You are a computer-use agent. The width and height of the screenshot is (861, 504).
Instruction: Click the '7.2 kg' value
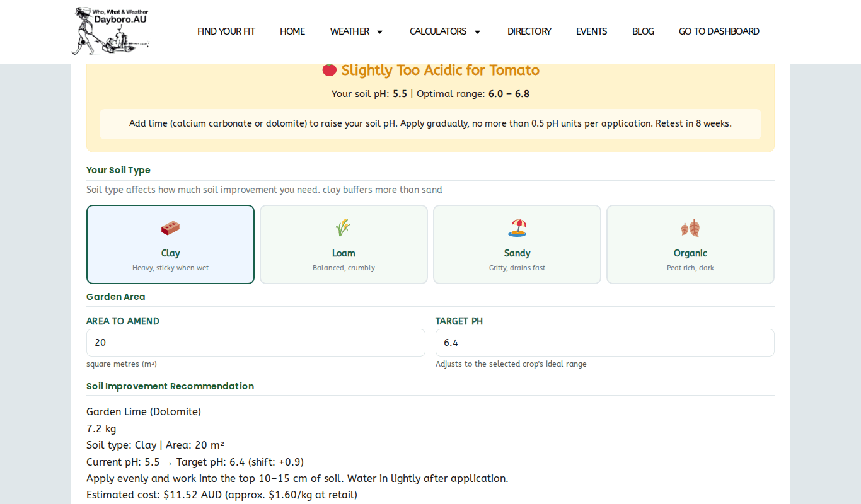[x=101, y=428]
